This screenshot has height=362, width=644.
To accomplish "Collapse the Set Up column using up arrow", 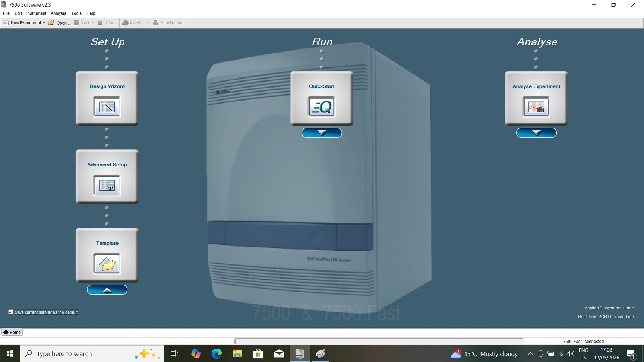I will coord(107,290).
